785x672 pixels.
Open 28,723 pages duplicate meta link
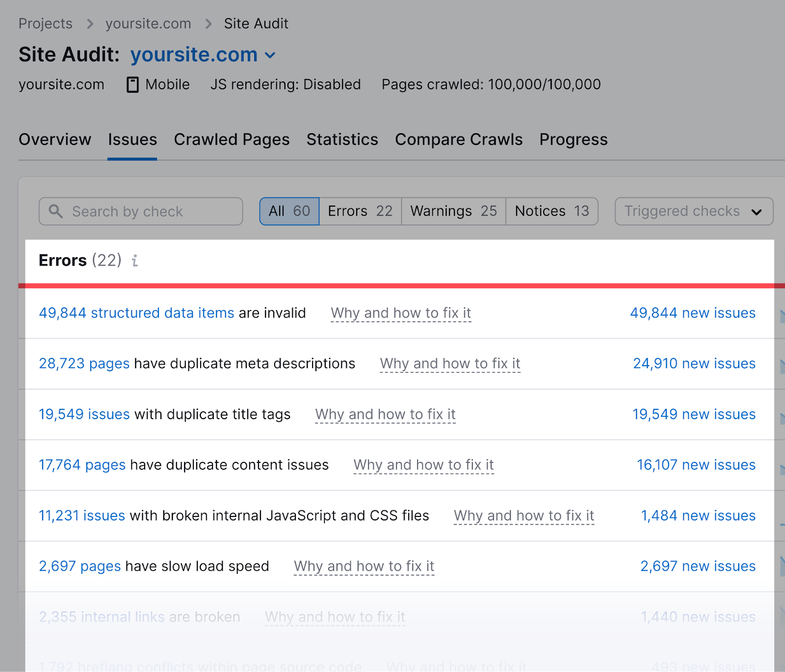tap(84, 364)
